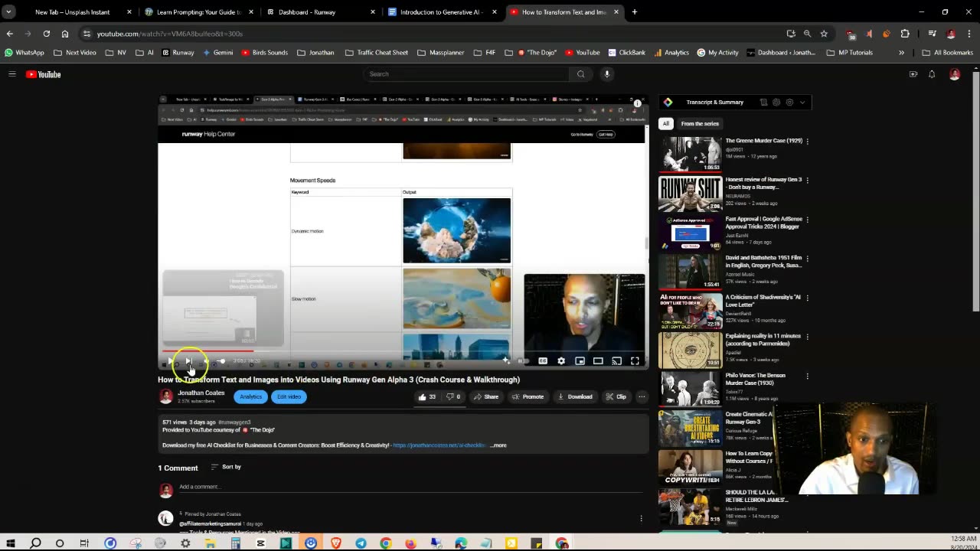The height and width of the screenshot is (551, 980).
Task: Cast the video using Play on TV icon
Action: pos(616,361)
